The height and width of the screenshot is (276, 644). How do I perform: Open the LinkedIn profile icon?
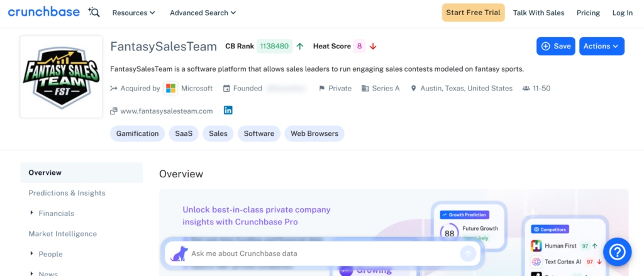(x=228, y=111)
